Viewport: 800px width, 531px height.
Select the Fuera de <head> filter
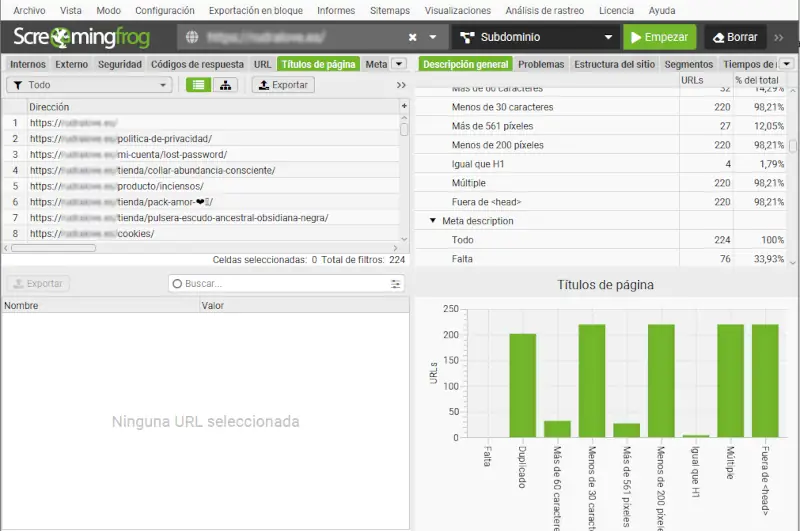(x=601, y=201)
